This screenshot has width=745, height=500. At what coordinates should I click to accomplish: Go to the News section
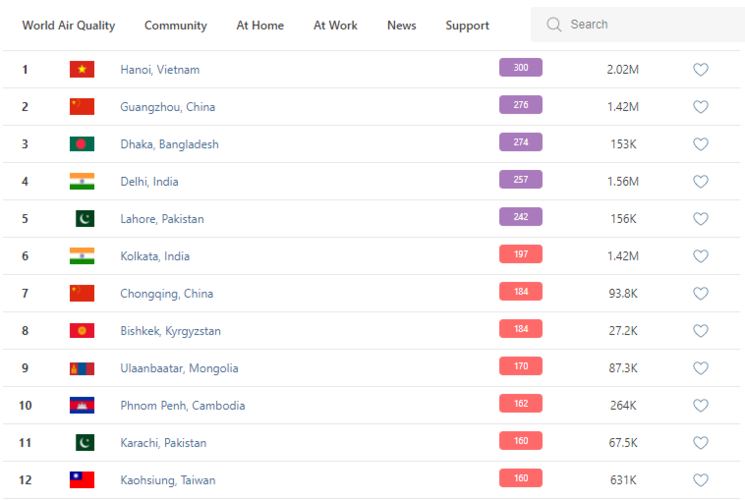(x=401, y=25)
